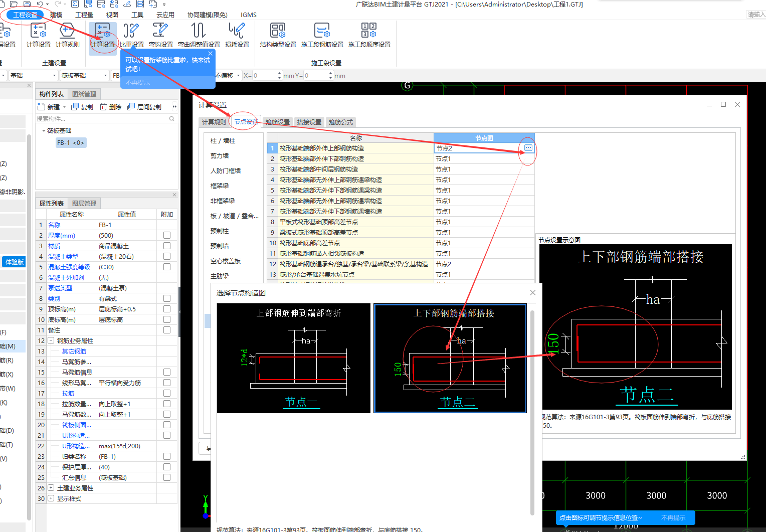
Task: Switch to 图纸管理 tab
Action: [84, 94]
